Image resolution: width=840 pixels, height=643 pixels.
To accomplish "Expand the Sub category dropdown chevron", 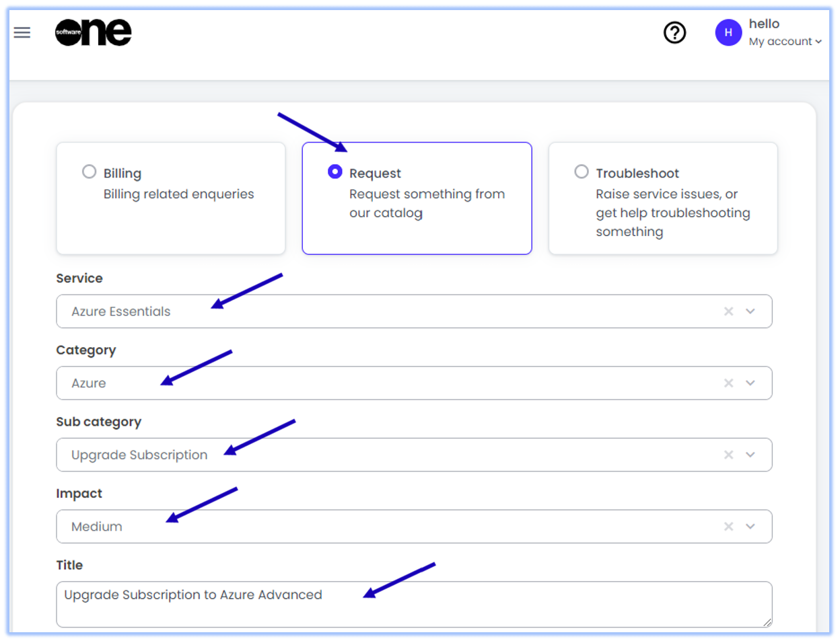I will tap(750, 455).
